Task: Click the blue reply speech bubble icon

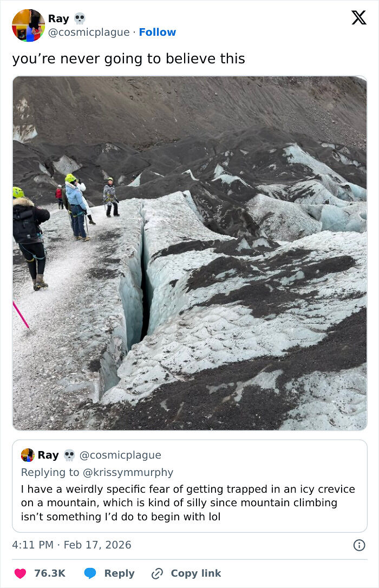Action: (90, 573)
